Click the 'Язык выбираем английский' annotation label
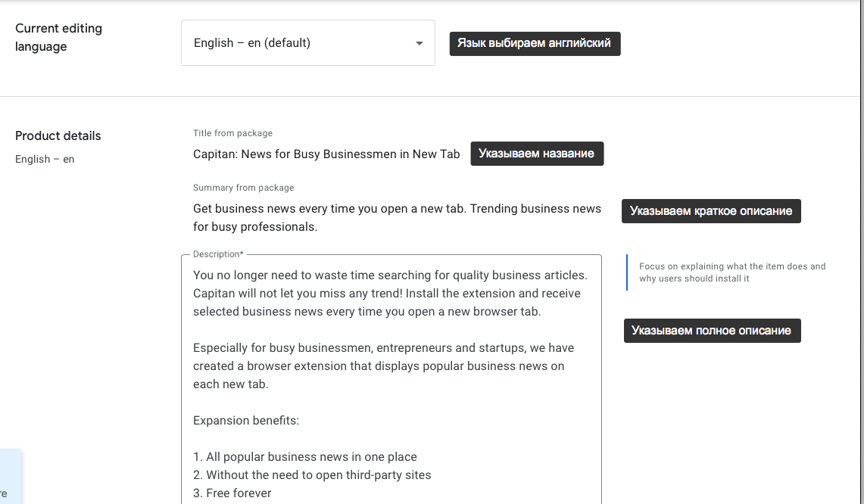 point(535,43)
